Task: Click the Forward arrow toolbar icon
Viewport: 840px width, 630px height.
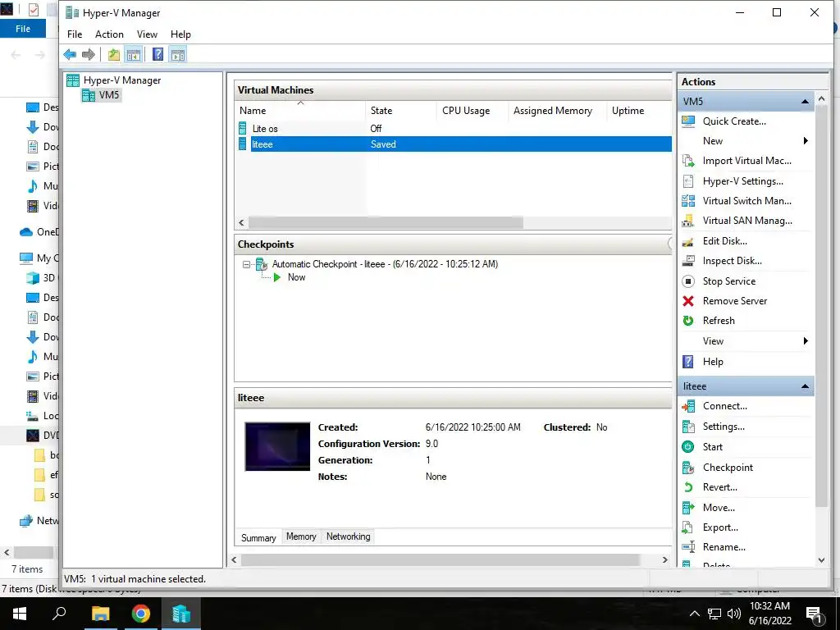Action: point(89,54)
